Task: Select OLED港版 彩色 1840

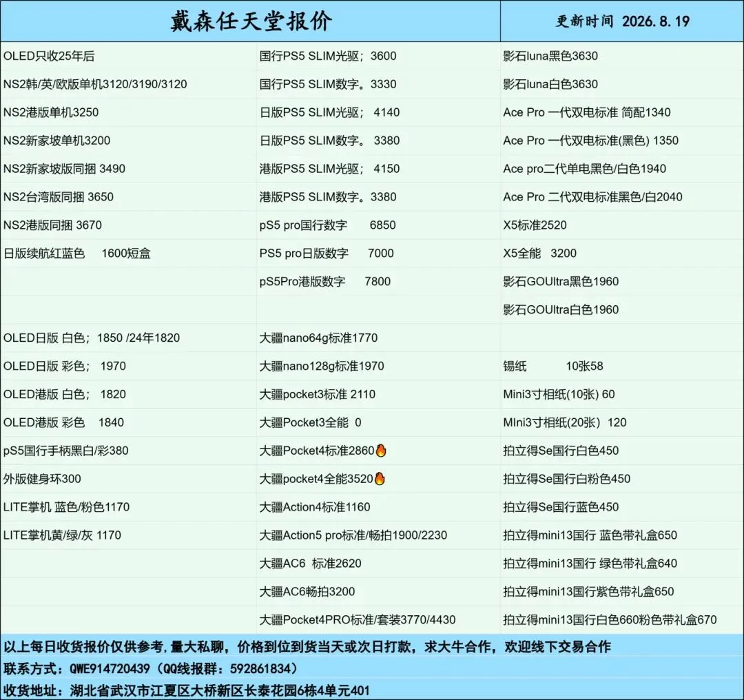Action: 63,422
